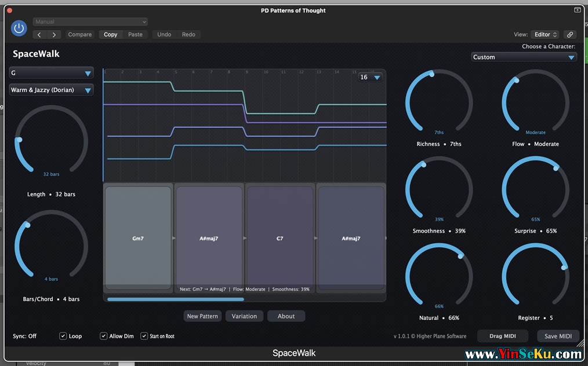This screenshot has height=366, width=588.
Task: Click the Save MIDI button
Action: pyautogui.click(x=558, y=336)
